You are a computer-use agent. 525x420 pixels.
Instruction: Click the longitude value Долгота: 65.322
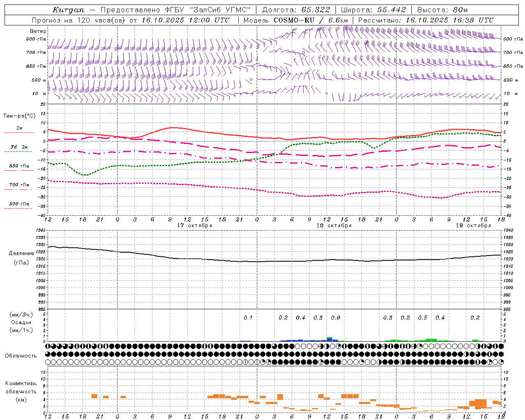[x=296, y=10]
